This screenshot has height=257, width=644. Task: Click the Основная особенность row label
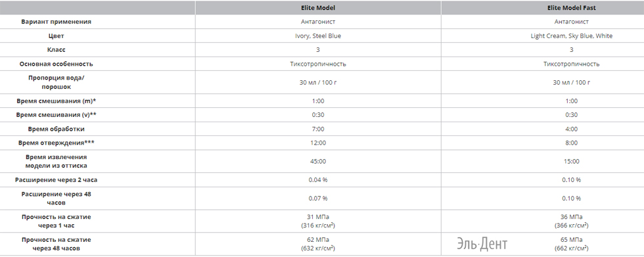tap(57, 64)
